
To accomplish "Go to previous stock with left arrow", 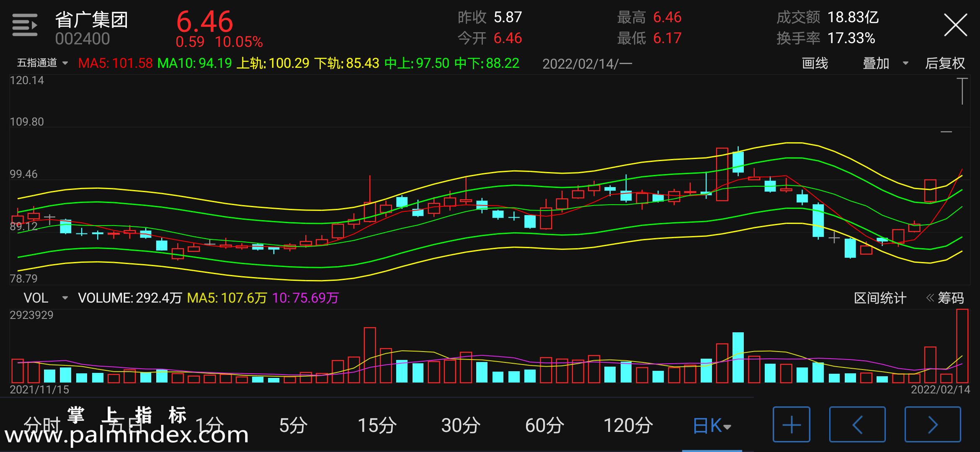I will click(857, 424).
